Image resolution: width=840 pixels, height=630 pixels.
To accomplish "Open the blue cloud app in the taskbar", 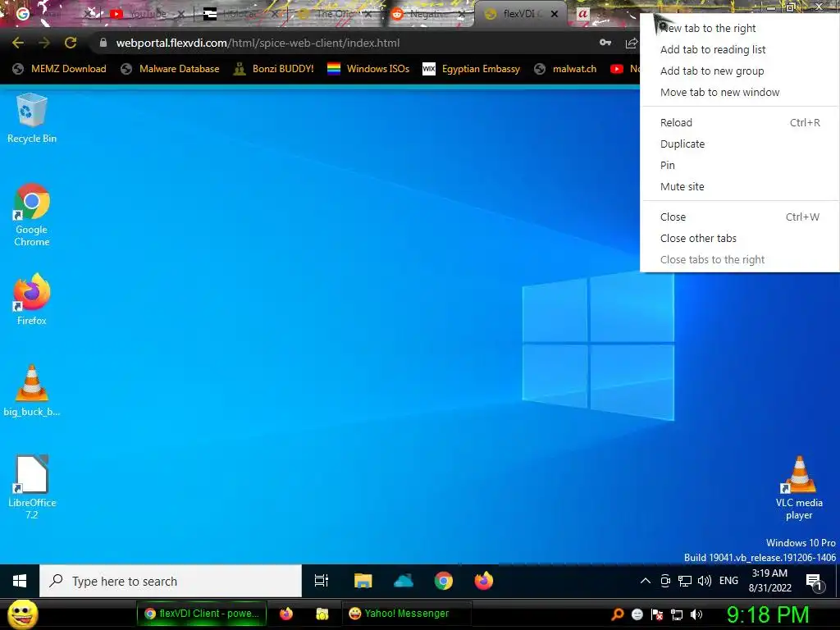I will (x=403, y=581).
